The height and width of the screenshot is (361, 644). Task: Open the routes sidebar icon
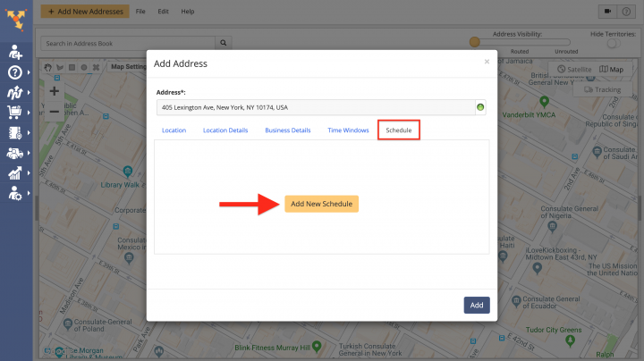[15, 93]
